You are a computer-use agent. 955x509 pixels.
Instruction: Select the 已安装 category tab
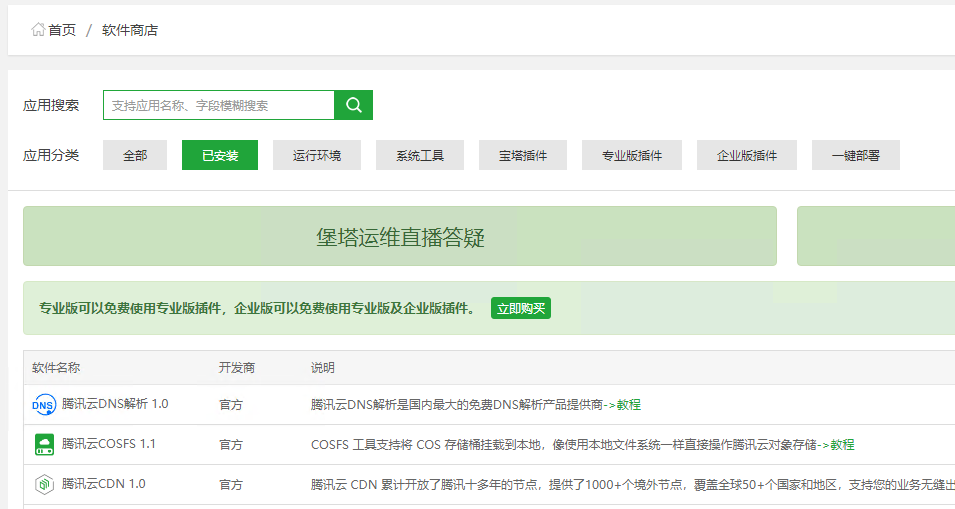[x=220, y=155]
